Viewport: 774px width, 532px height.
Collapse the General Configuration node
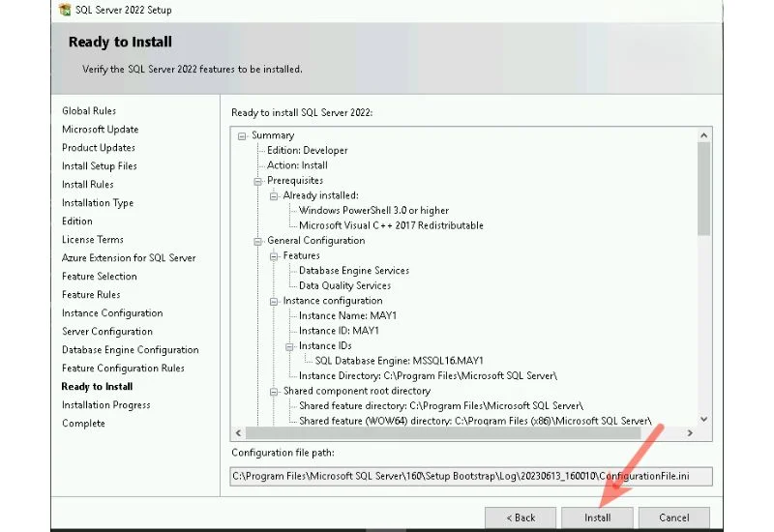point(258,241)
